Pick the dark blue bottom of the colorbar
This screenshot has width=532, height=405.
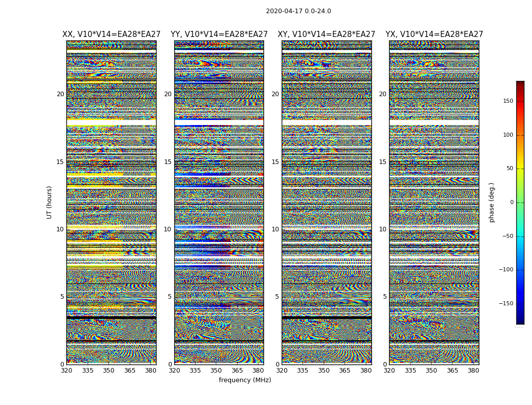pos(520,321)
